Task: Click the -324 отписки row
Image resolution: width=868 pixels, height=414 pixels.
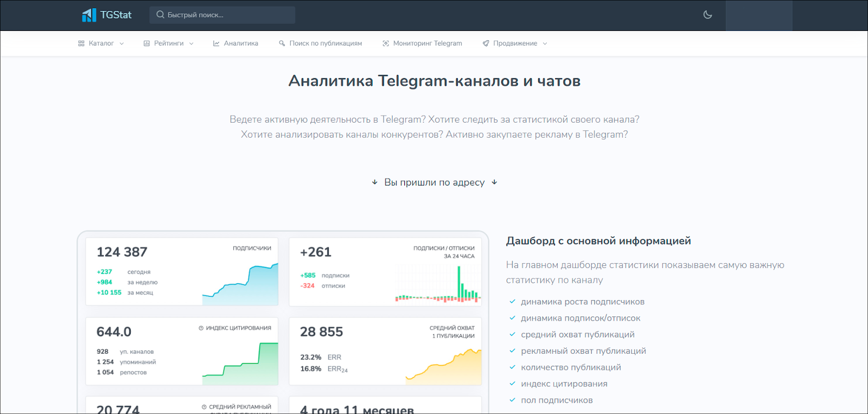Action: tap(323, 286)
